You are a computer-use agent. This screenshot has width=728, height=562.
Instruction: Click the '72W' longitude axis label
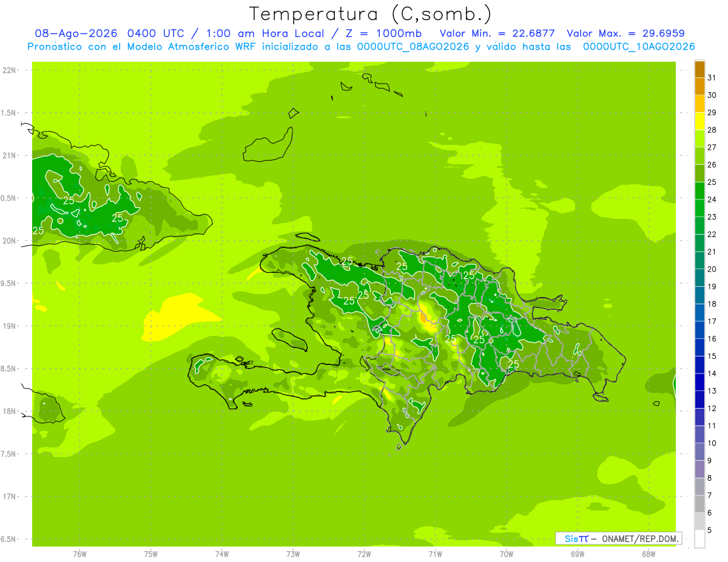point(364,554)
